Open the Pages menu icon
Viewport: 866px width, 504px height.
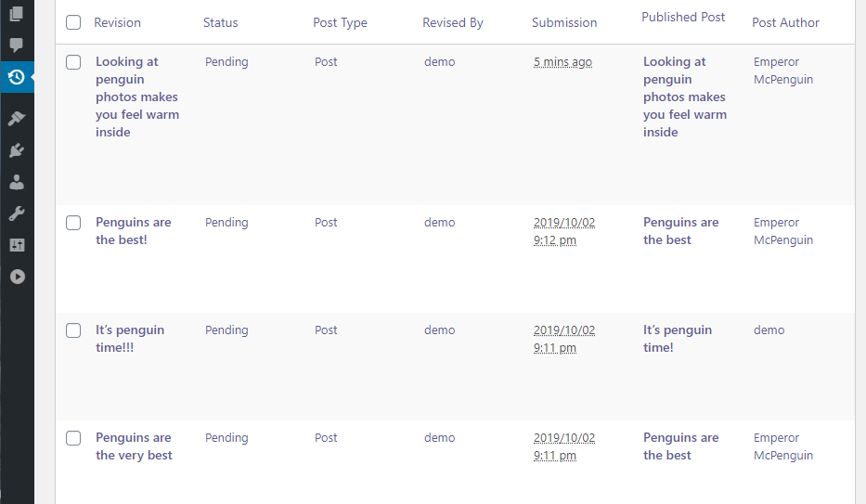click(x=17, y=14)
